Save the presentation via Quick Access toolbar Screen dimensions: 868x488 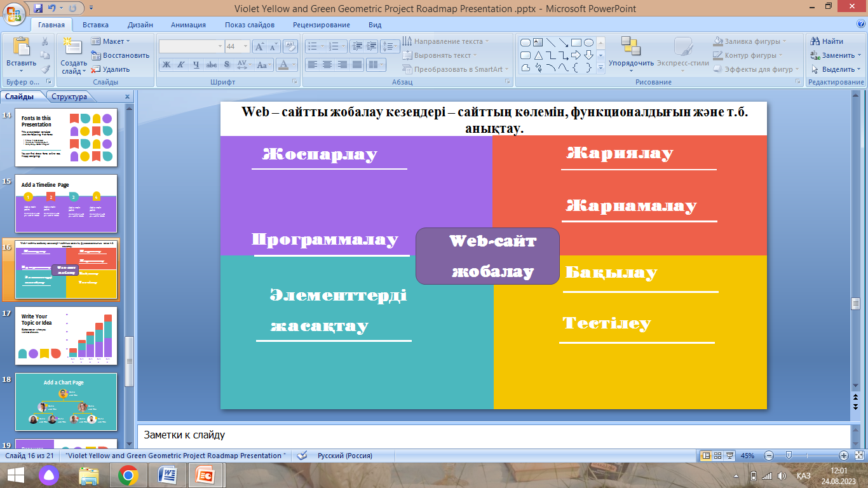point(38,8)
